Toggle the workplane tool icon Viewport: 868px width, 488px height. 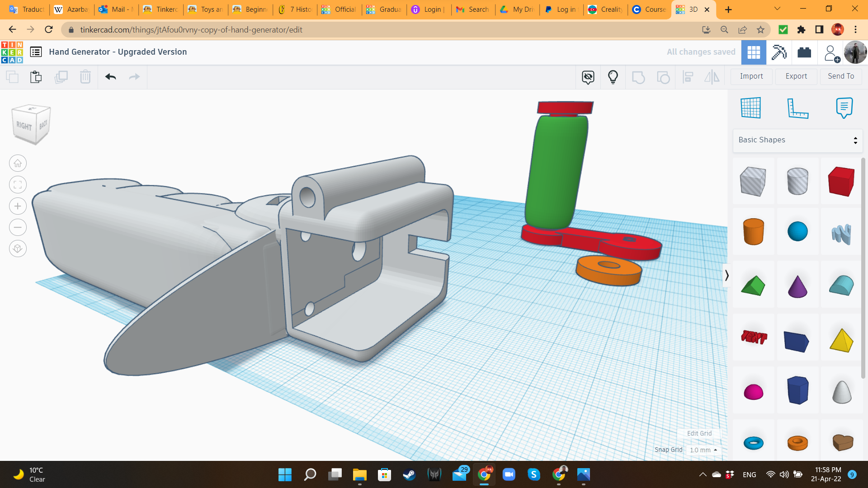(750, 107)
